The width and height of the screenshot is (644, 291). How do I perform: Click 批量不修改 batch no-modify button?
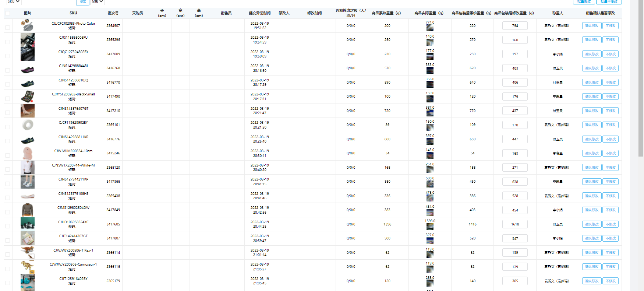pos(609,2)
